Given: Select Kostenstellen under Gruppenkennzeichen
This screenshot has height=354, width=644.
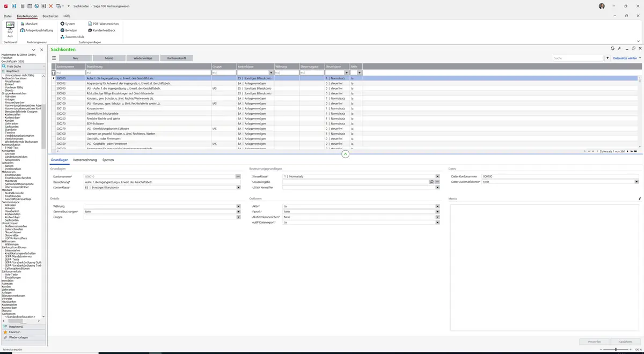Looking at the screenshot, I should [13, 114].
